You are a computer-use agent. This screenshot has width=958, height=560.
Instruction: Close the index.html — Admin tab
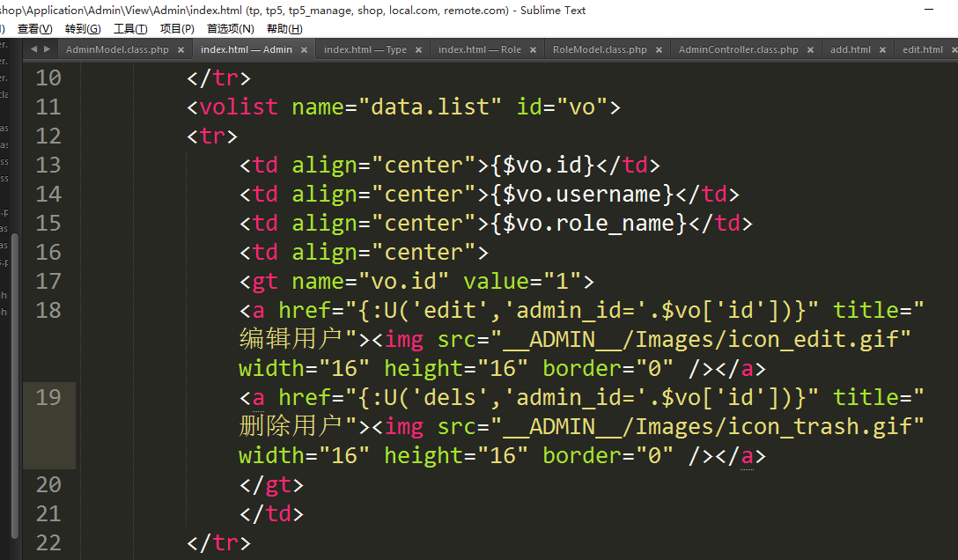[304, 50]
